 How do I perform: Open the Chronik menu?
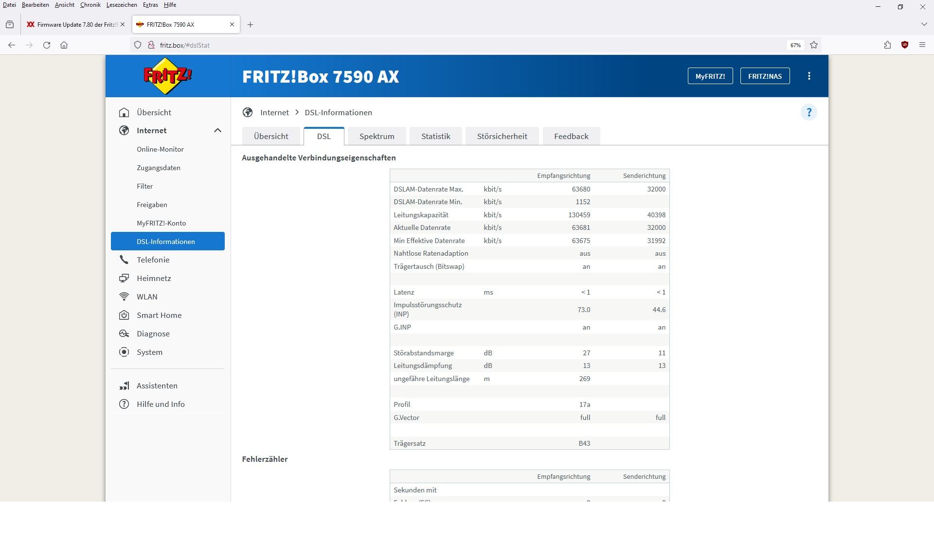[90, 5]
